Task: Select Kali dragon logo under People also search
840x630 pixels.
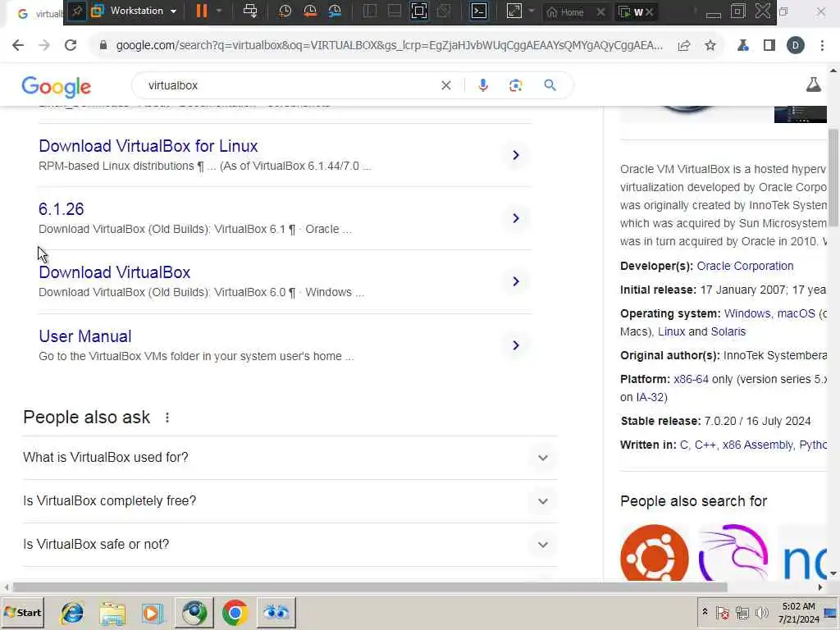Action: click(x=733, y=554)
